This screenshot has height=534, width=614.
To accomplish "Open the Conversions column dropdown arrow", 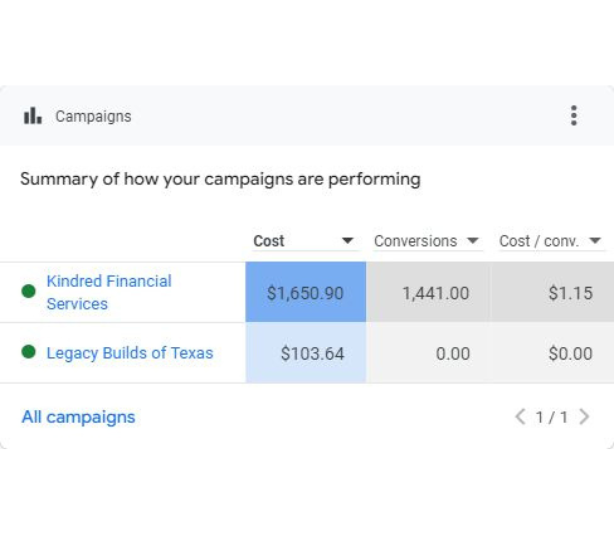I will coord(473,241).
